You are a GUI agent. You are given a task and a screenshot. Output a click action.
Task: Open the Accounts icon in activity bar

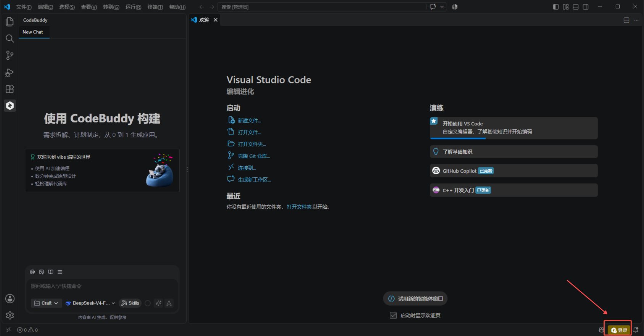pos(10,299)
